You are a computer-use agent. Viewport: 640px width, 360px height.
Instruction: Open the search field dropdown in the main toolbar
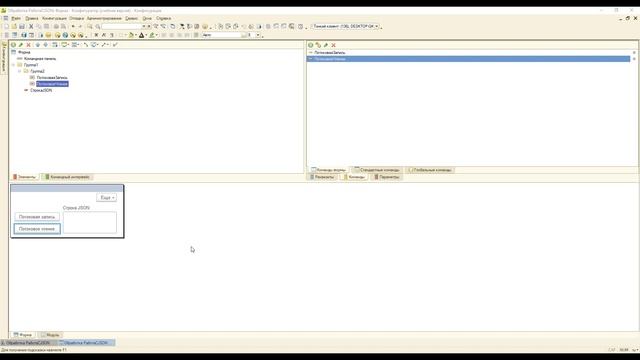[144, 27]
